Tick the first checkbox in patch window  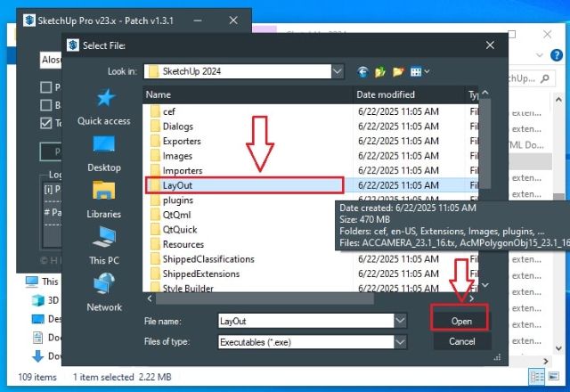point(46,87)
